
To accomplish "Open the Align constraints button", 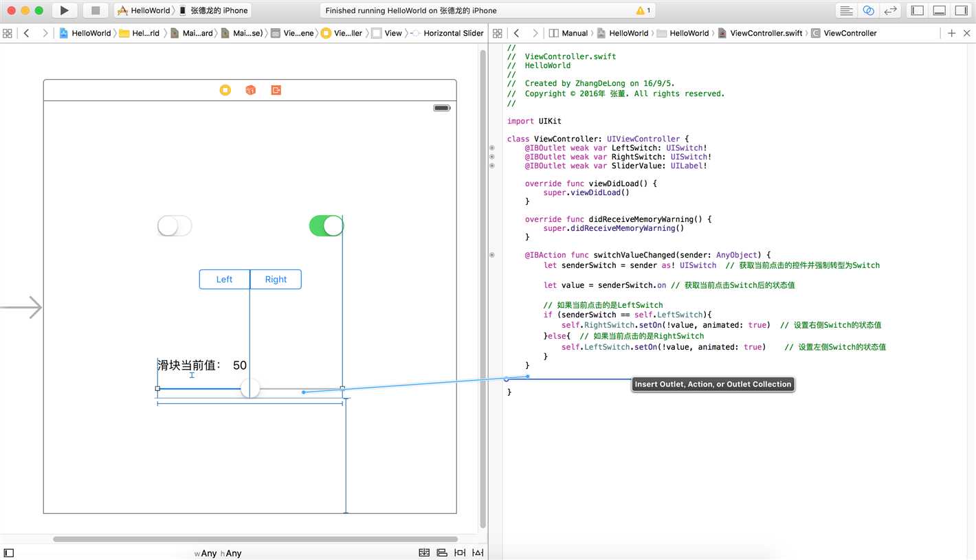I will 442,553.
